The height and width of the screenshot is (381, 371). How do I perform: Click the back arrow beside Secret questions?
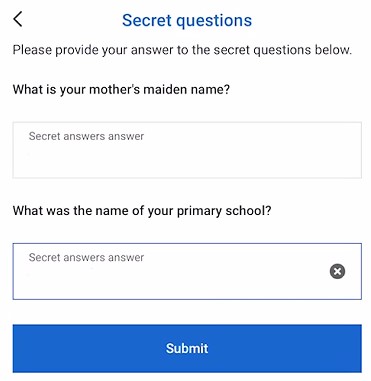point(18,19)
